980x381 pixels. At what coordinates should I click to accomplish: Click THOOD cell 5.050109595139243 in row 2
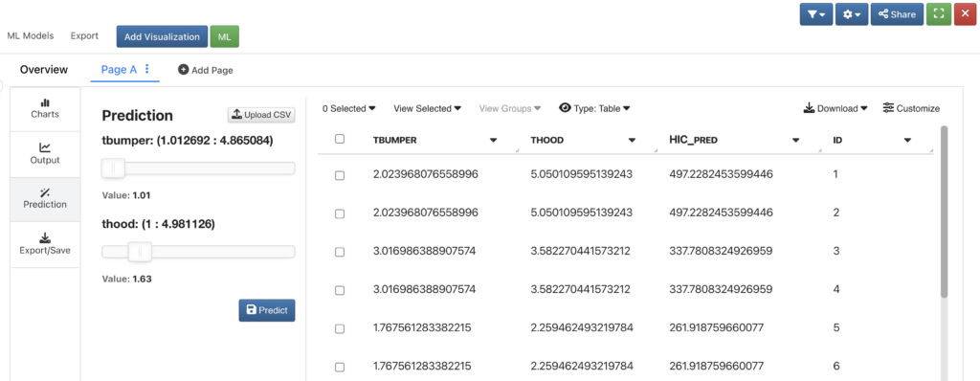coord(582,213)
